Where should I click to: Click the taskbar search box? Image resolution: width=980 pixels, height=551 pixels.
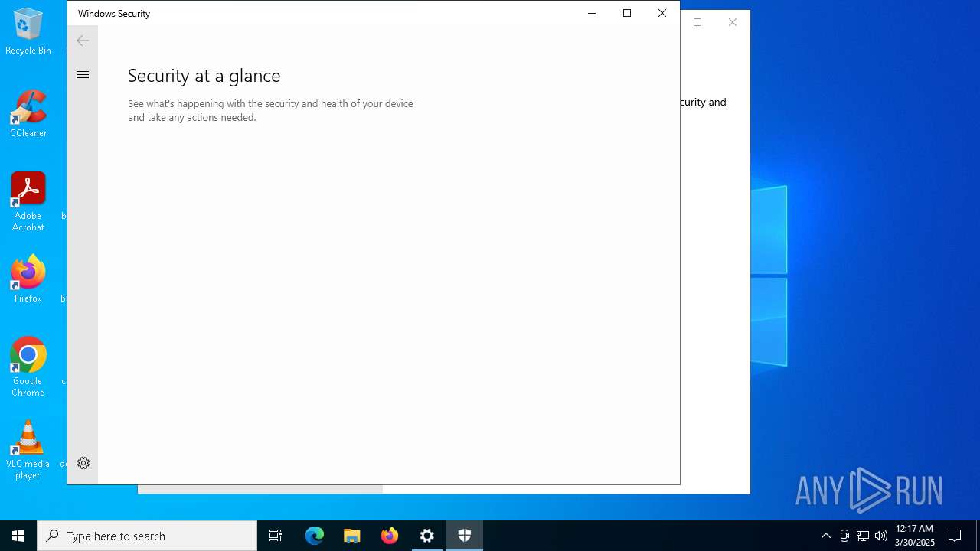tap(147, 536)
